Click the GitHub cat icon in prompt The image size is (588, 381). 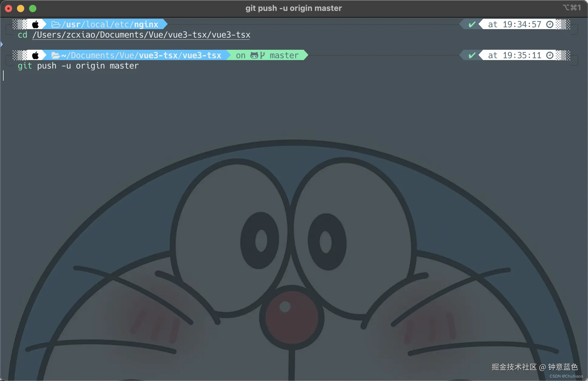click(254, 55)
